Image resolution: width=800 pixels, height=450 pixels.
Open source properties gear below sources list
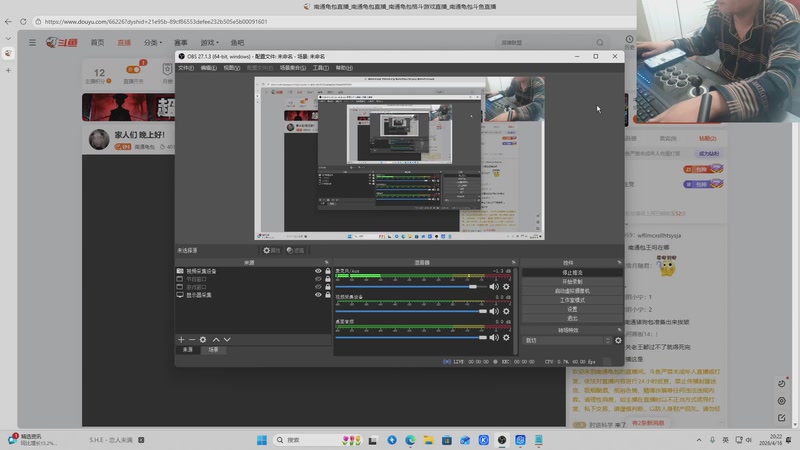pos(203,339)
